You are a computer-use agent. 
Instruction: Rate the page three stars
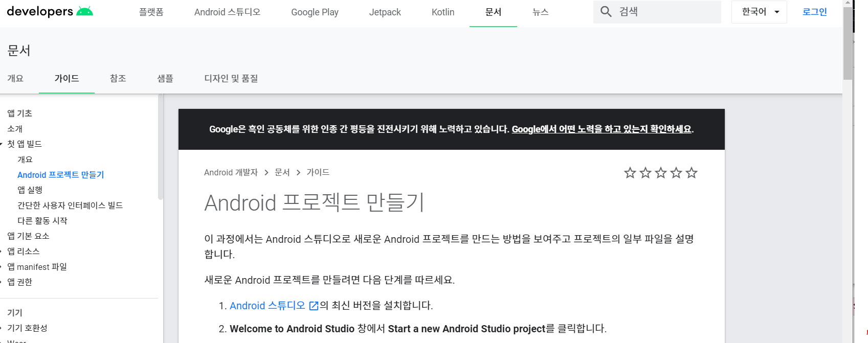[x=661, y=173]
